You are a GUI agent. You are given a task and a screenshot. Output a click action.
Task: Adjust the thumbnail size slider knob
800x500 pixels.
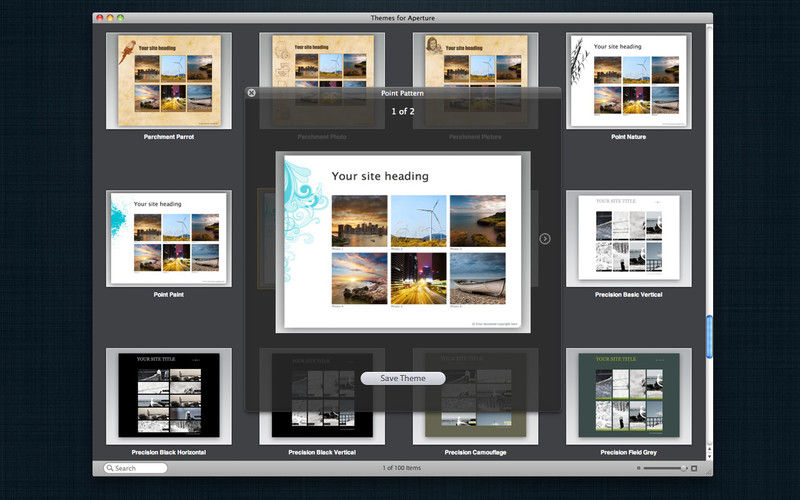(x=684, y=468)
